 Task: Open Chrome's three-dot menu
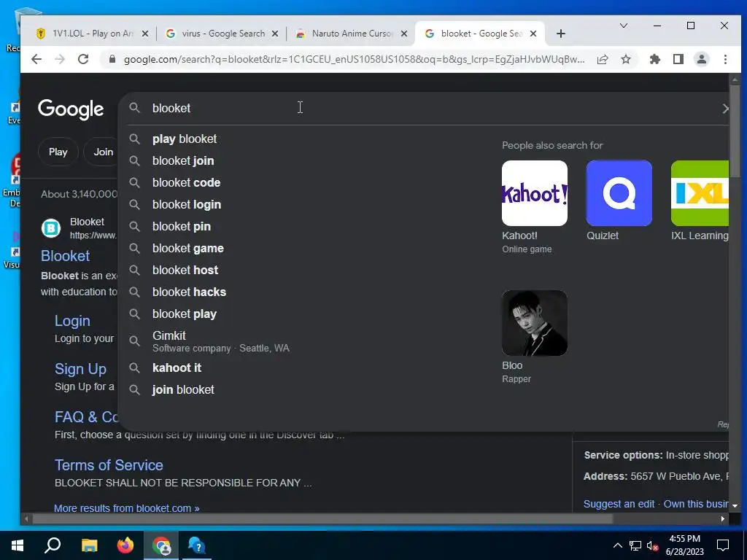click(x=725, y=59)
